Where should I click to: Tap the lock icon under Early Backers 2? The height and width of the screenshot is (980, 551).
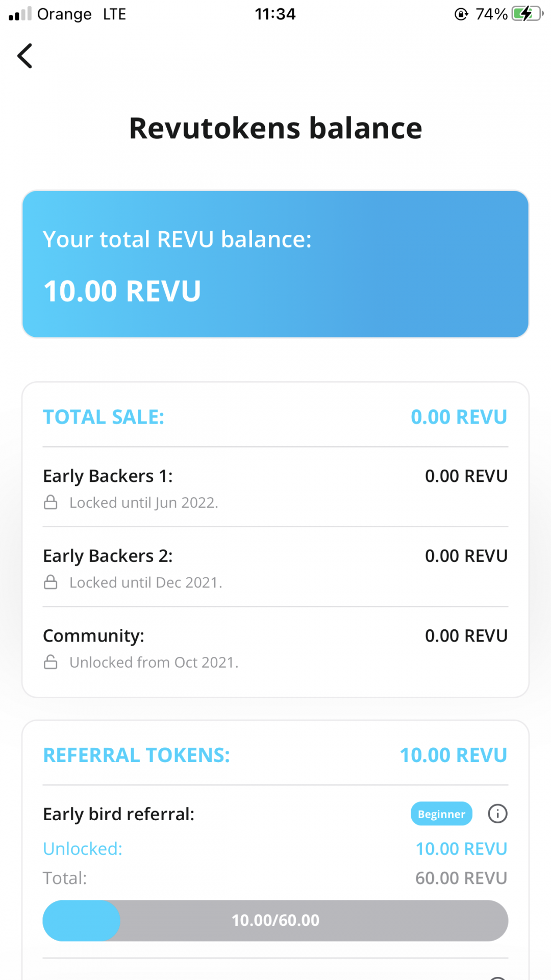[51, 582]
